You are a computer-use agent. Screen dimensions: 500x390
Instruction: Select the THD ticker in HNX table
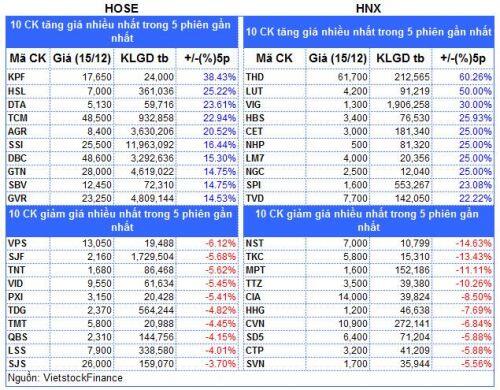[255, 77]
